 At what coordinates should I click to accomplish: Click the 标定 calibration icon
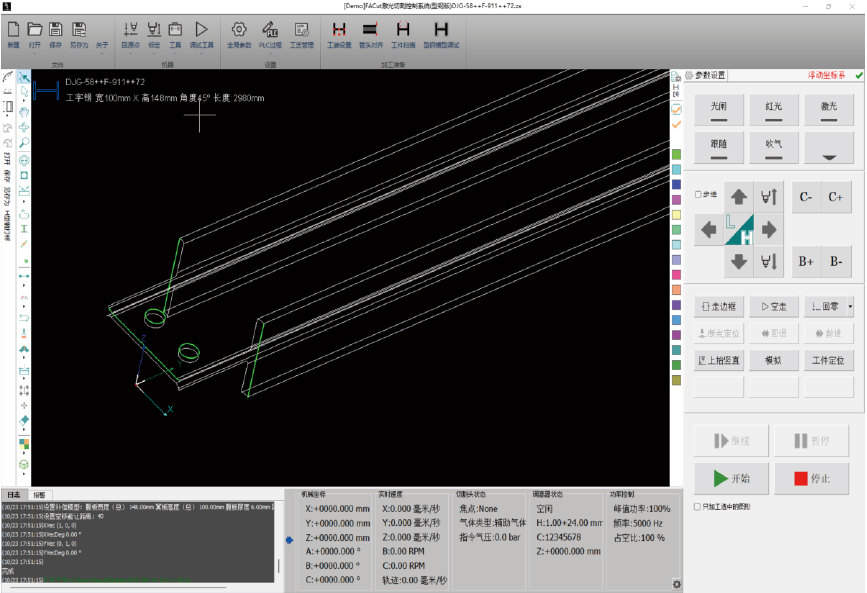point(154,29)
